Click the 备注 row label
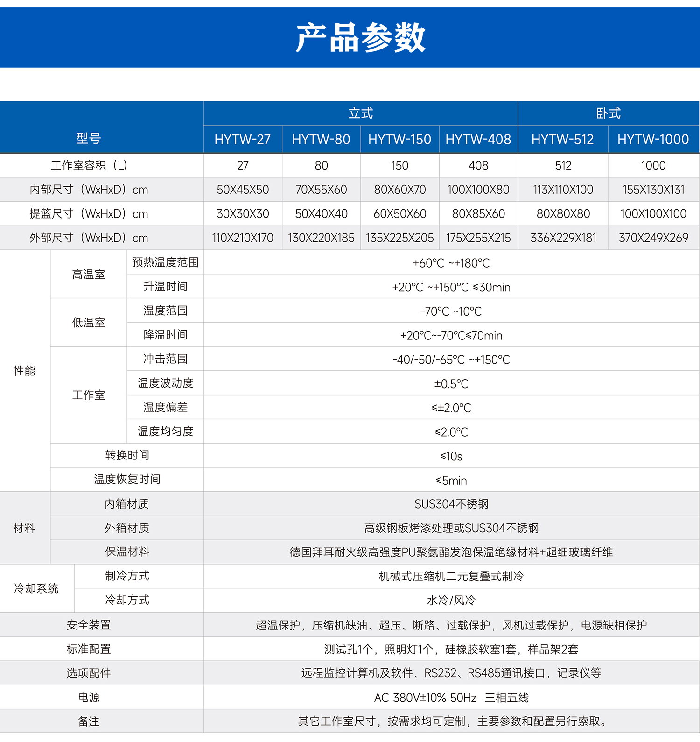The image size is (700, 742). pos(89,722)
